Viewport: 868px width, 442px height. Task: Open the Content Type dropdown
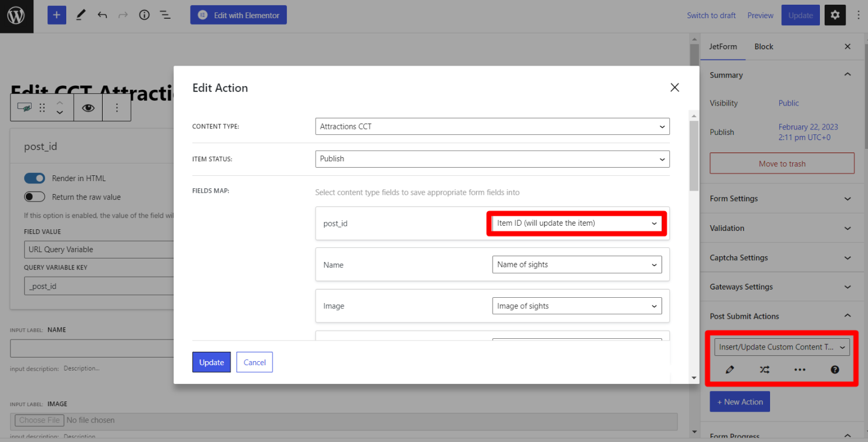[x=492, y=127]
